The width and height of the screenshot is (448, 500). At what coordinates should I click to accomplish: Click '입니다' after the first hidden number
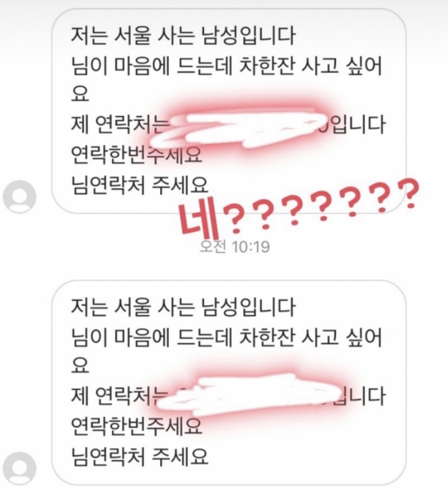358,125
